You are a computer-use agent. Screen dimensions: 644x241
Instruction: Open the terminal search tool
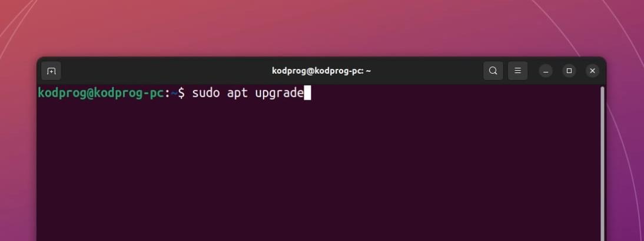[493, 71]
